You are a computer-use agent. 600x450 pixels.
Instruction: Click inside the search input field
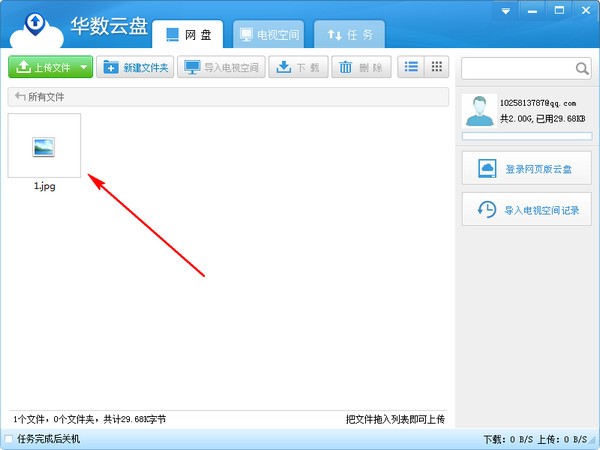pyautogui.click(x=518, y=68)
